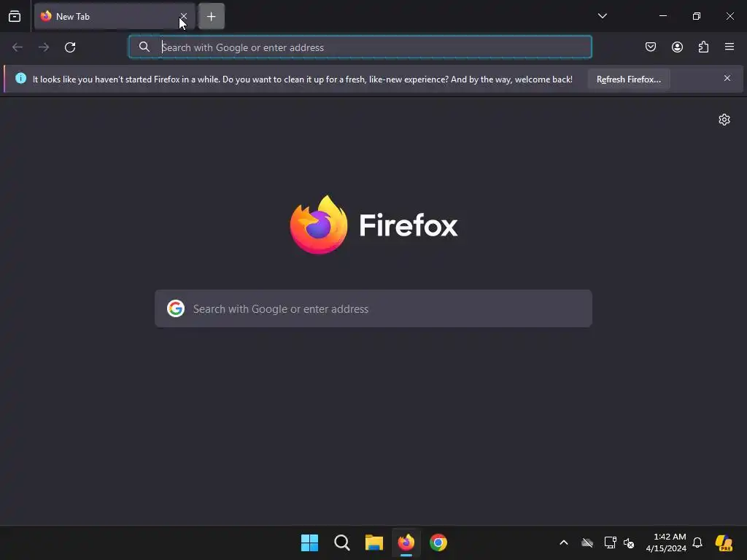Open Windows taskbar Search
Viewport: 747px width, 560px height.
342,542
